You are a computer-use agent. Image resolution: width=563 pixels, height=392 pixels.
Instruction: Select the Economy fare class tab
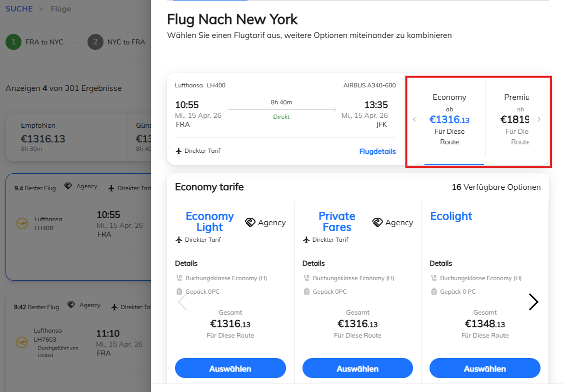click(449, 119)
